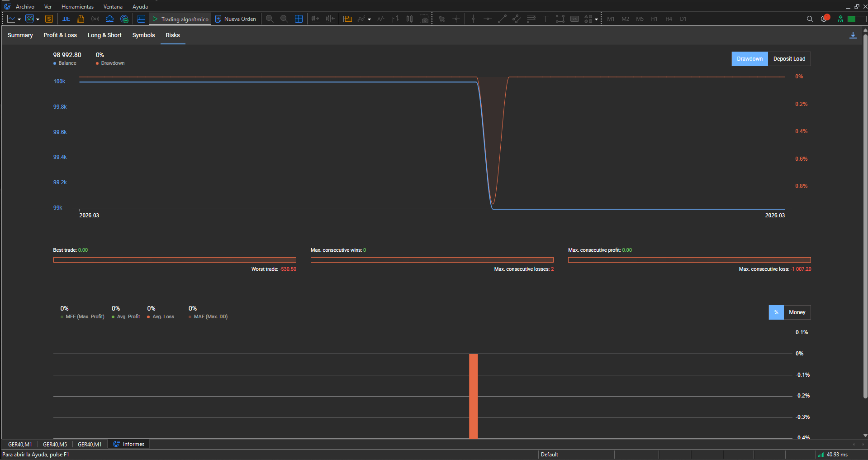868x460 pixels.
Task: Expand the graphical objects shapes dropdown
Action: [x=596, y=19]
